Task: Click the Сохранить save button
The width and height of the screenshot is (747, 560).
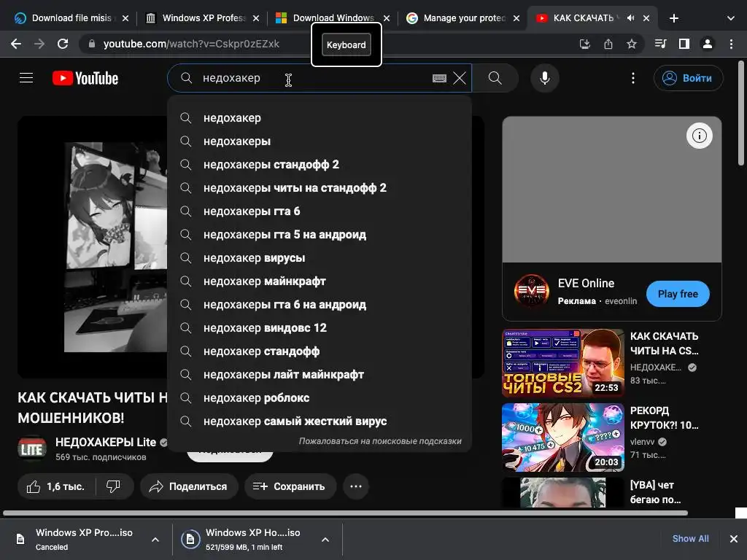Action: (290, 486)
